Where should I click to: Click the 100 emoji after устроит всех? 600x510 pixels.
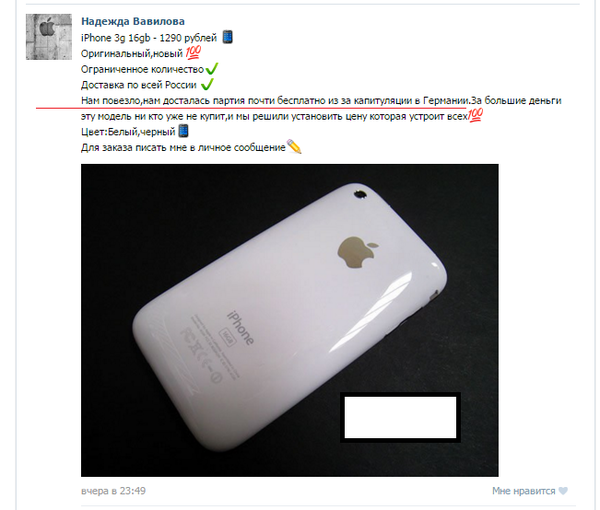[x=475, y=115]
